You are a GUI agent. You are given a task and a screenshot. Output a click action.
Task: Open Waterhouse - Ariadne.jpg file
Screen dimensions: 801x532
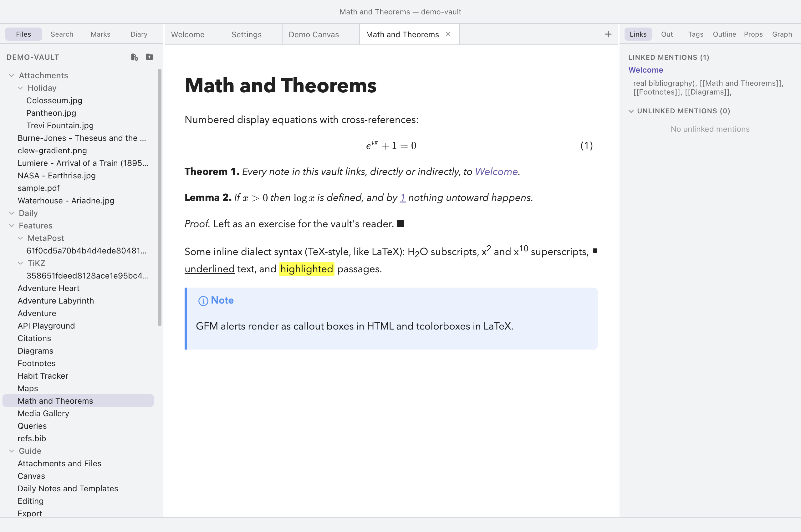(66, 201)
